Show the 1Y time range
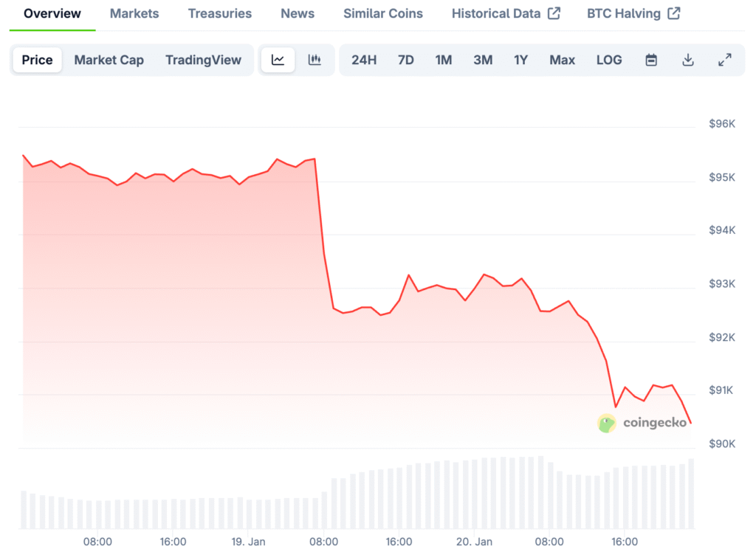This screenshot has height=549, width=756. coord(521,61)
